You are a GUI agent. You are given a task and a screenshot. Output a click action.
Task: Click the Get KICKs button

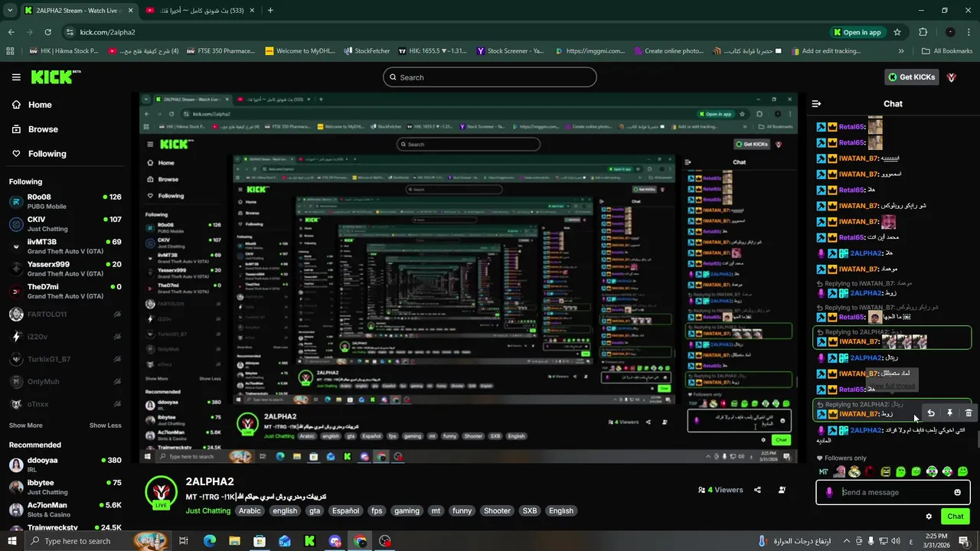coord(911,77)
